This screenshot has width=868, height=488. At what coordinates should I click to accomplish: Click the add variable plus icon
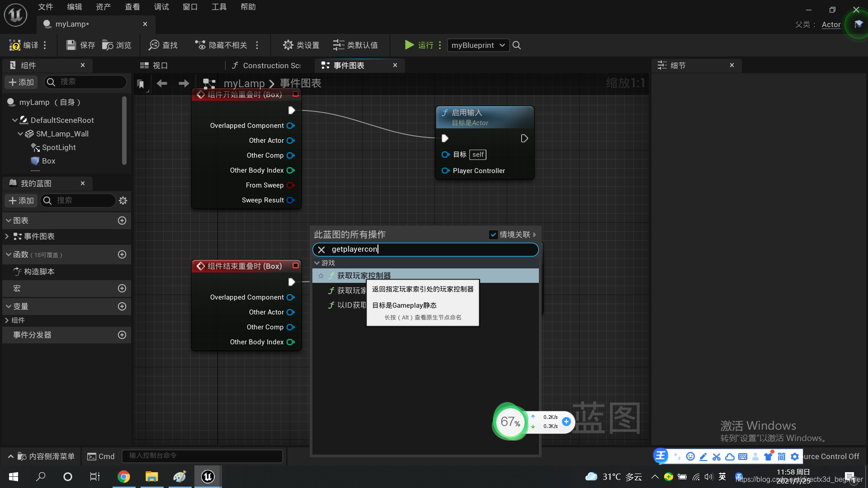(x=122, y=305)
